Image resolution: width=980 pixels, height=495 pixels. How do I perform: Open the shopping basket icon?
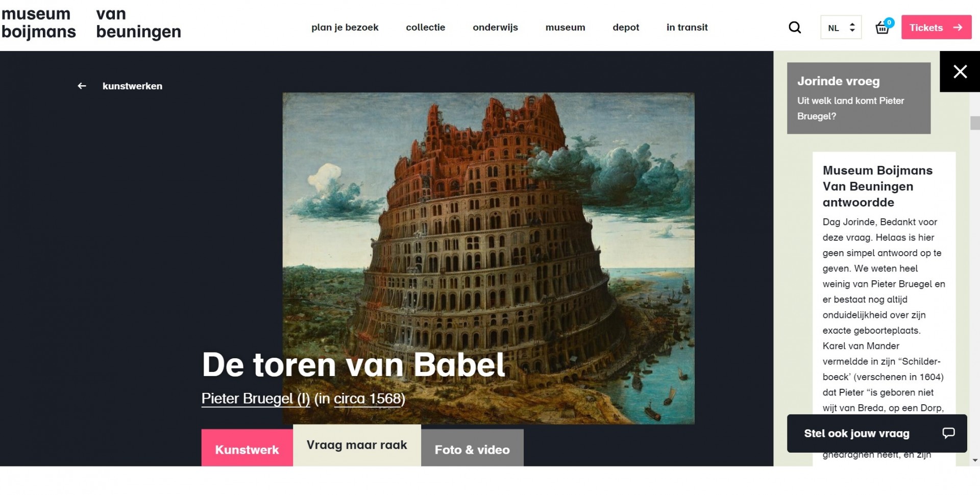coord(883,28)
